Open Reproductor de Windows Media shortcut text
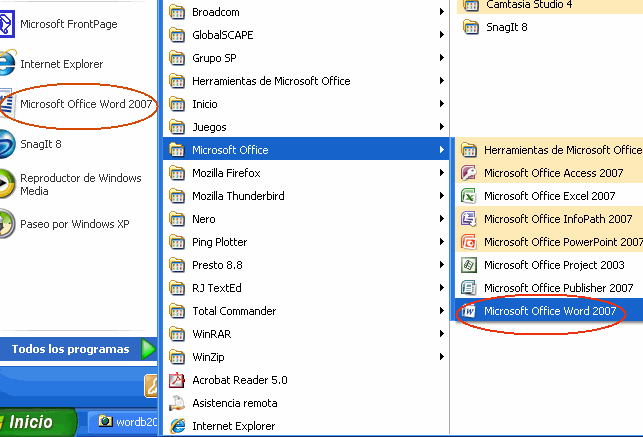 pyautogui.click(x=81, y=184)
